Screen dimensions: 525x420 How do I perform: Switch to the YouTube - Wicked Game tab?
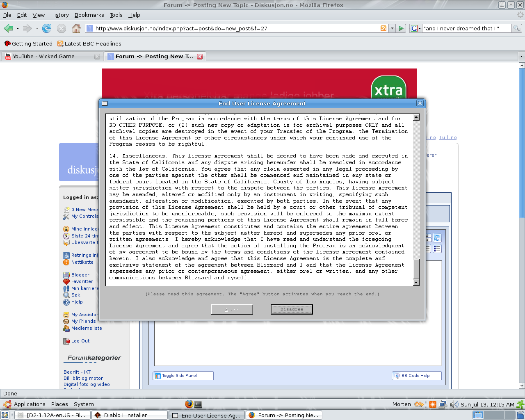tap(52, 56)
